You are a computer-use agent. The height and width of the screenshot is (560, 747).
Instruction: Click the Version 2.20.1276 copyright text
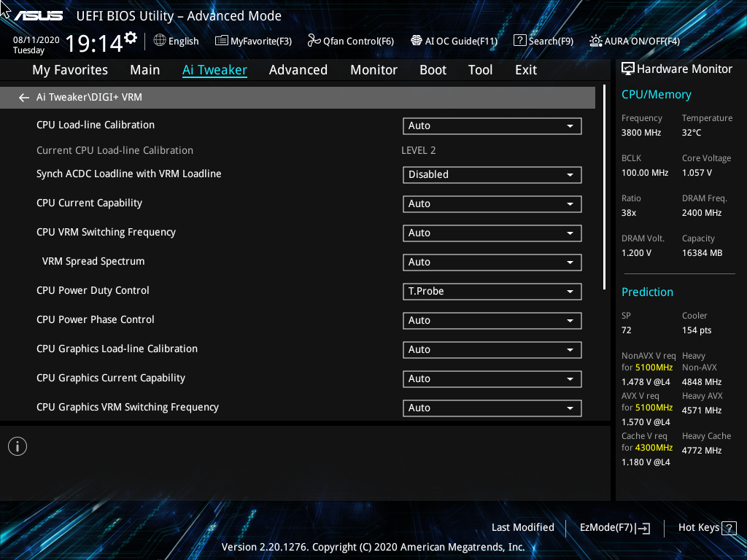click(373, 547)
